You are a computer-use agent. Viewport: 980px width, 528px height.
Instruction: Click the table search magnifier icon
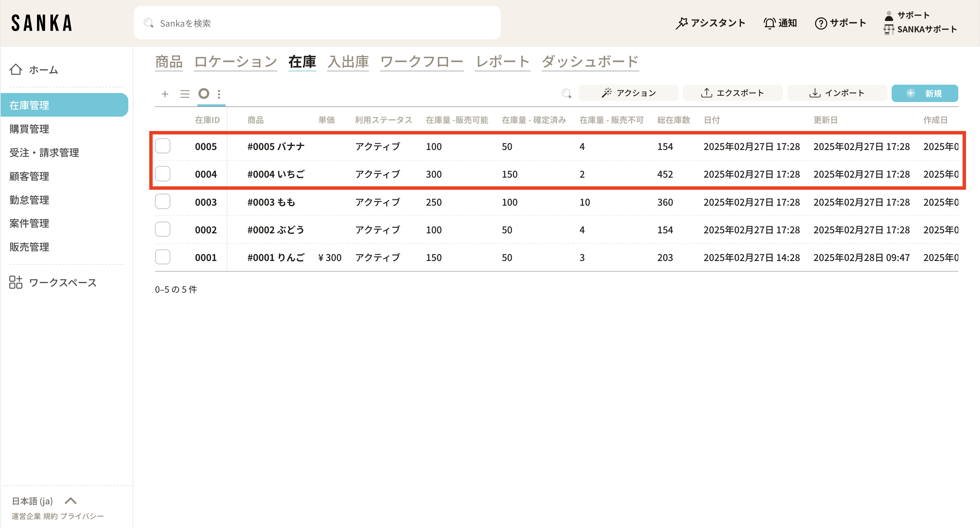(566, 94)
